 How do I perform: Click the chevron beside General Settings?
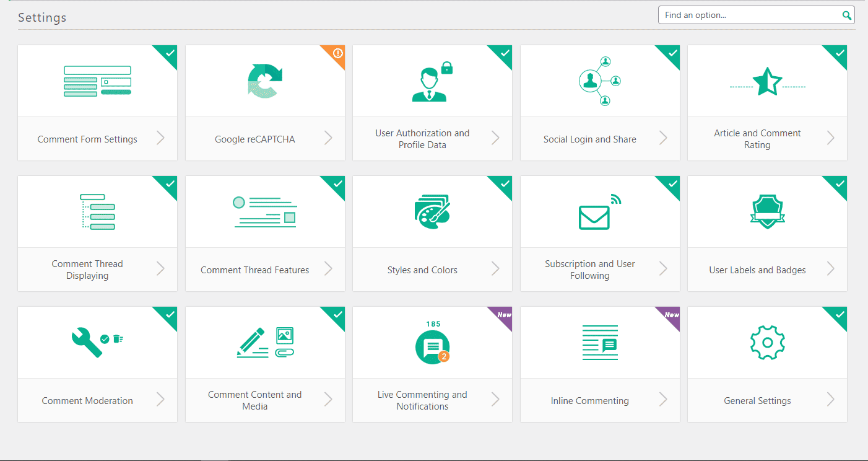(x=831, y=399)
